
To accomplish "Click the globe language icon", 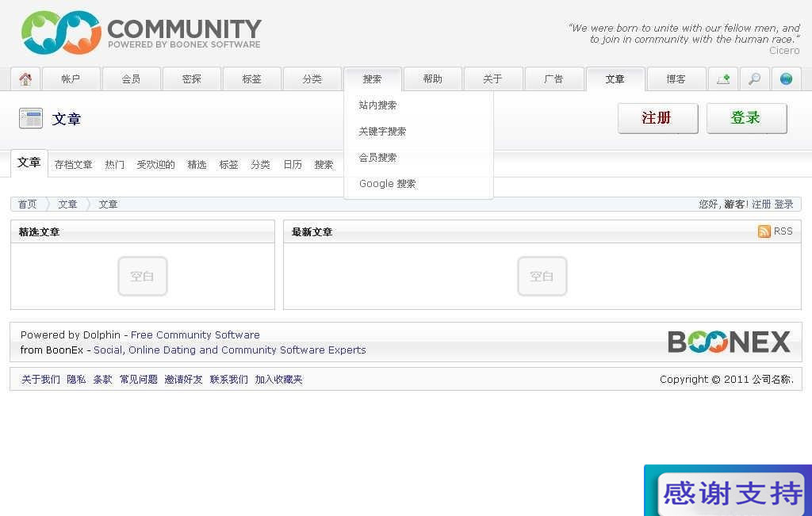I will (786, 79).
